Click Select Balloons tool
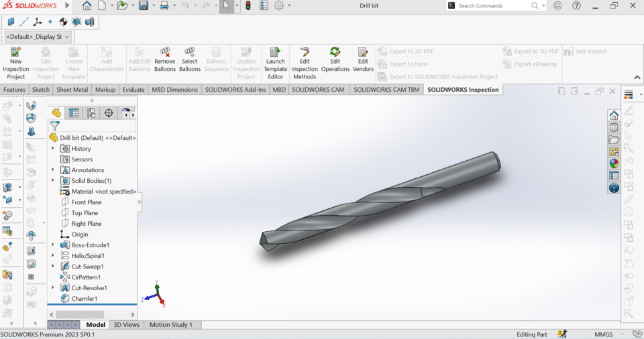The width and height of the screenshot is (644, 339). click(190, 60)
